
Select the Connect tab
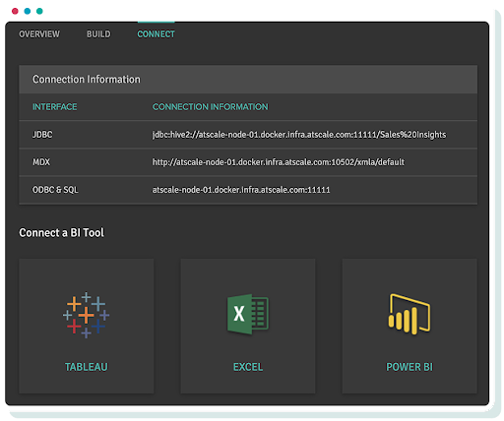(156, 34)
